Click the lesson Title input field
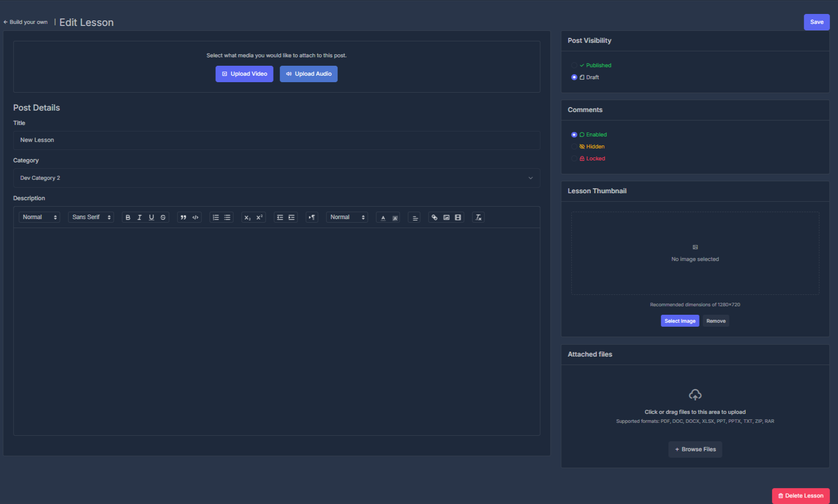The width and height of the screenshot is (838, 504). click(x=277, y=140)
